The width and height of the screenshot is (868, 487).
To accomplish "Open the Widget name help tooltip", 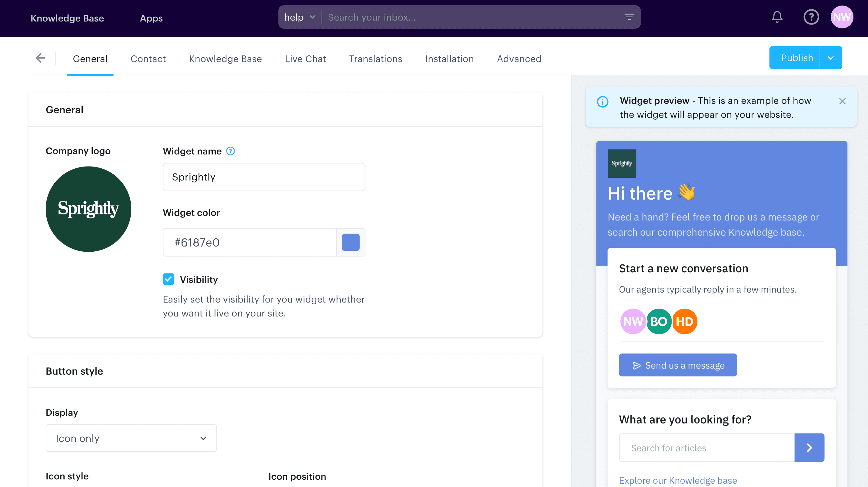I will (x=230, y=151).
